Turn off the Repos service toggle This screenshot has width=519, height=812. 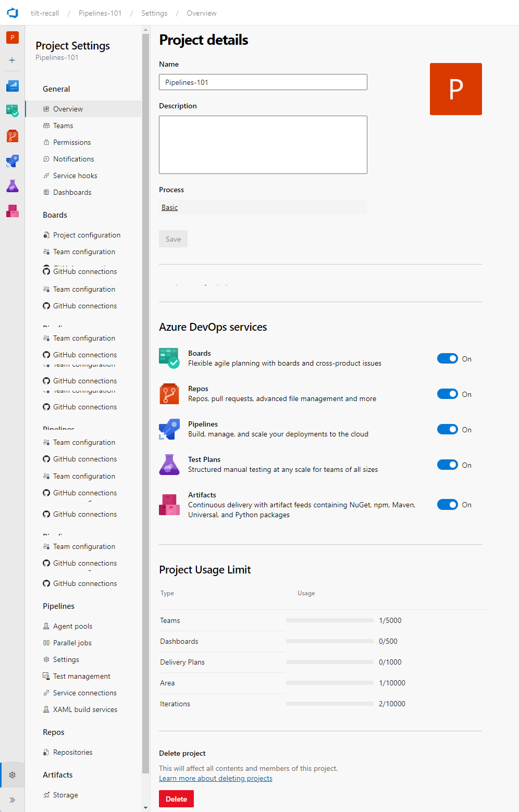pyautogui.click(x=447, y=394)
